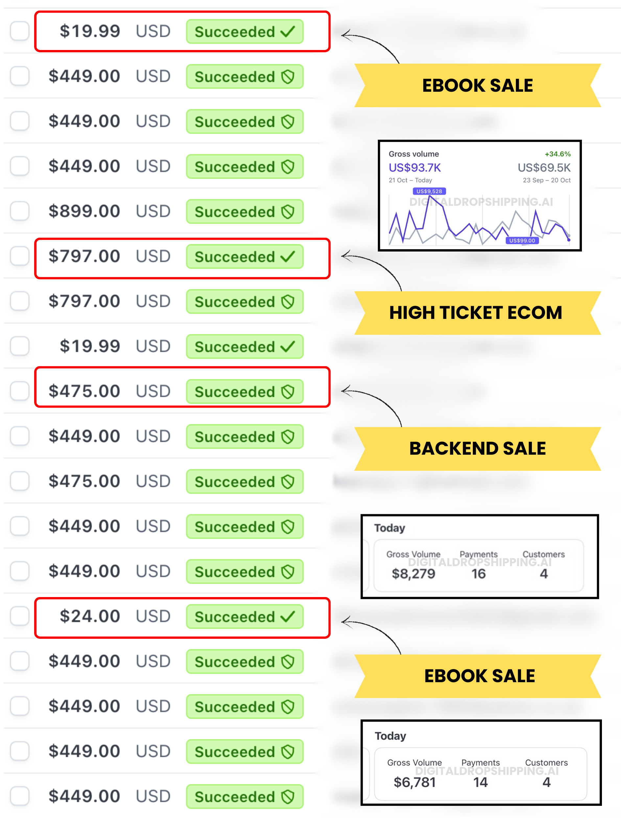
Task: Click the checkmark icon in the topmost $19.99 row
Action: pos(288,31)
